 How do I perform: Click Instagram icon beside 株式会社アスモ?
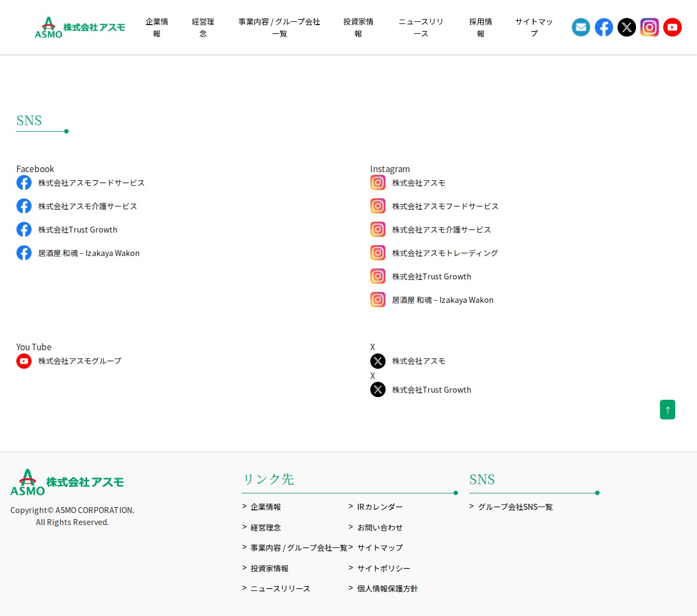click(378, 182)
